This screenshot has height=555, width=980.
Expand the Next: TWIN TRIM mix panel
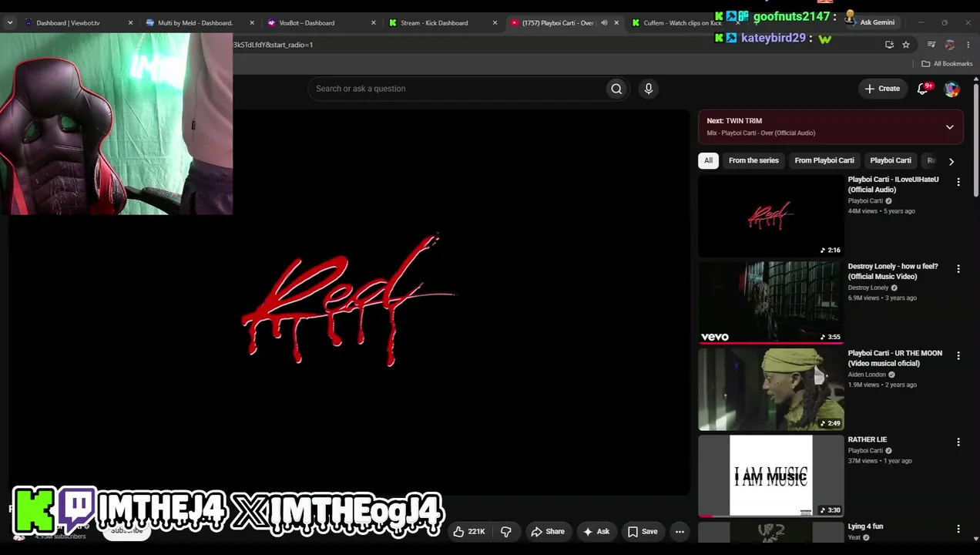(x=949, y=127)
